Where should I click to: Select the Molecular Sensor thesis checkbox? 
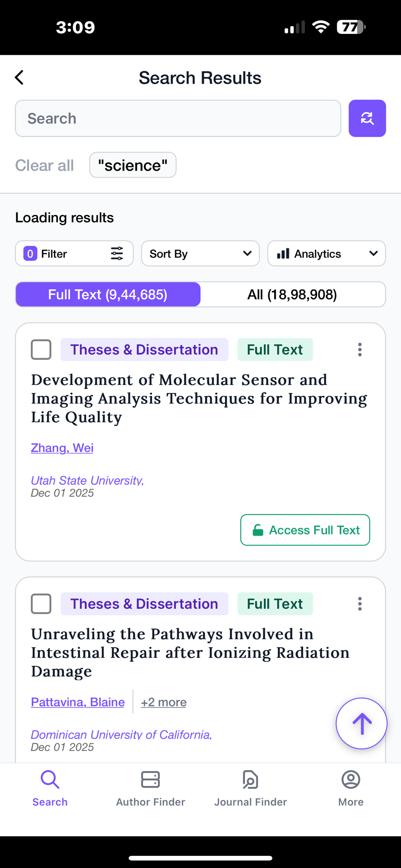click(x=41, y=350)
